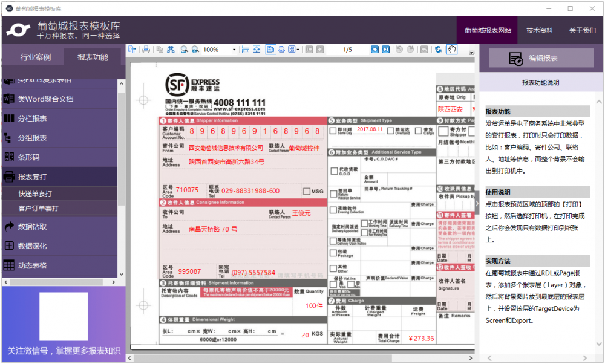Activate the Hand pan tool
The image size is (605, 364).
click(x=452, y=50)
